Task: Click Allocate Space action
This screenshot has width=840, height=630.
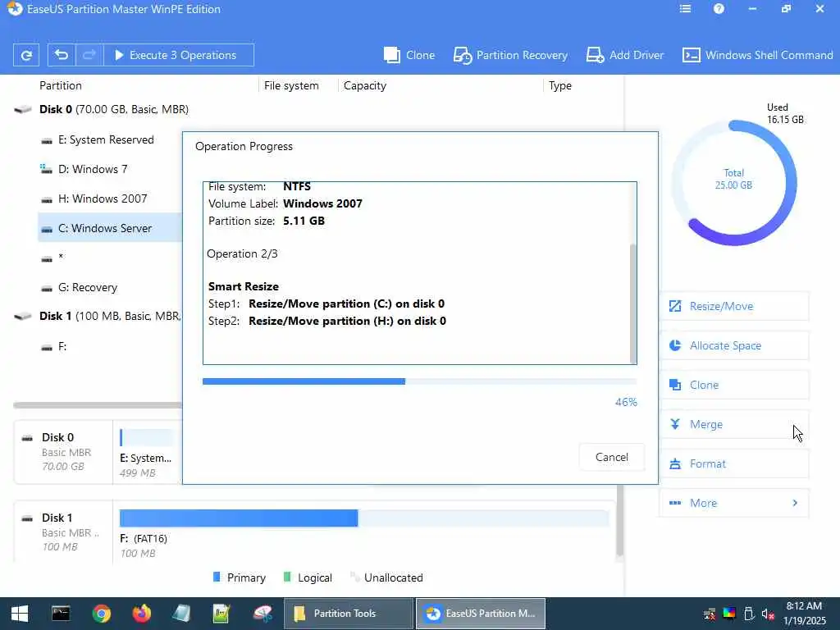Action: [734, 345]
